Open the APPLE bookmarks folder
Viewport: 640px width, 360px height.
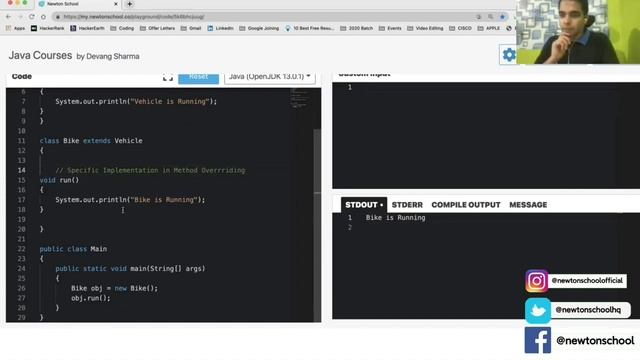pyautogui.click(x=489, y=28)
